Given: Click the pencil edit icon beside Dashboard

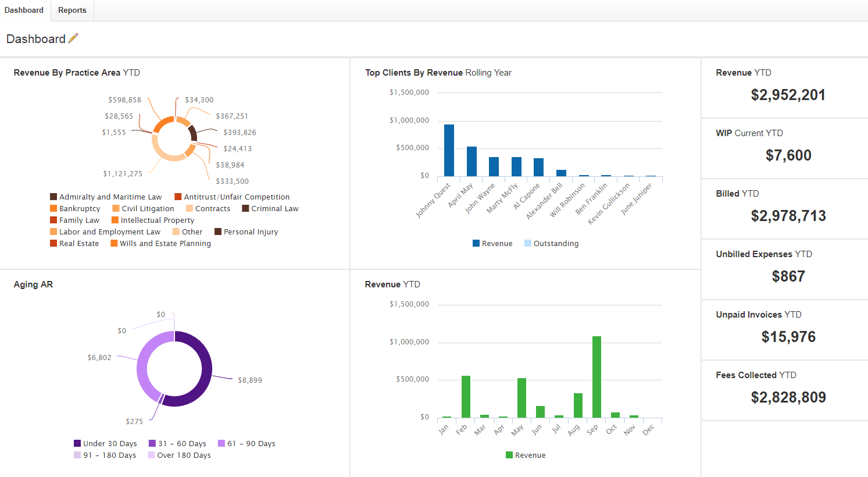Looking at the screenshot, I should (x=73, y=38).
